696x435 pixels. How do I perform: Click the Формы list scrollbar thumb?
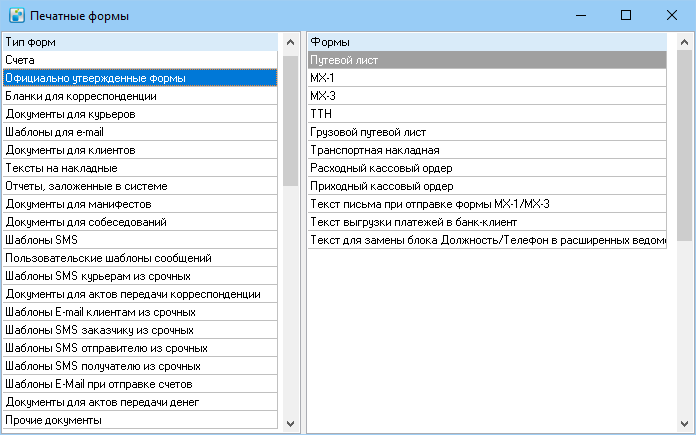pos(684,146)
